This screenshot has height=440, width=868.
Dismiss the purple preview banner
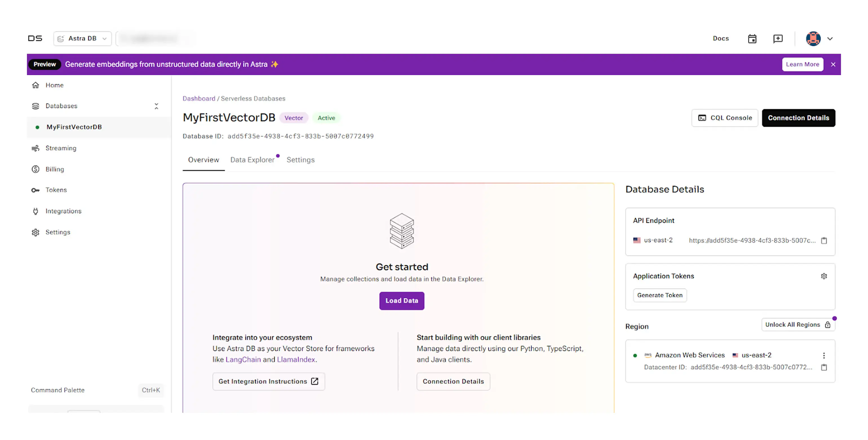click(x=833, y=64)
